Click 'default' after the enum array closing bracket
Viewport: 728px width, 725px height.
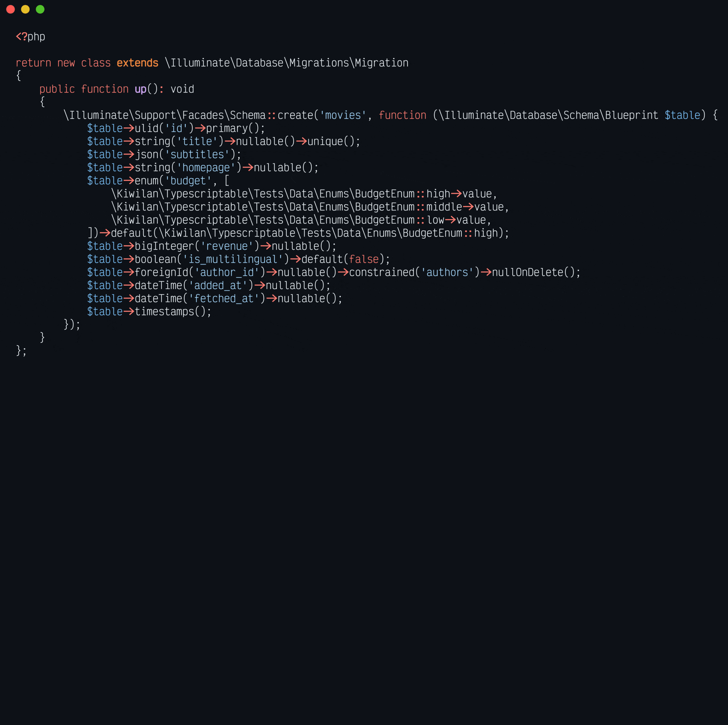[131, 233]
